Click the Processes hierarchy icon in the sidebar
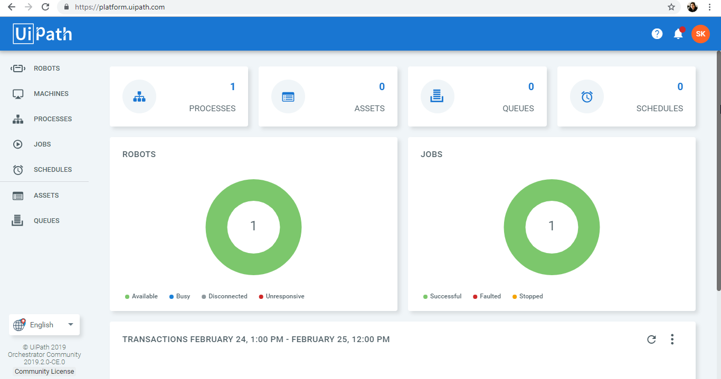The image size is (721, 379). 18,119
